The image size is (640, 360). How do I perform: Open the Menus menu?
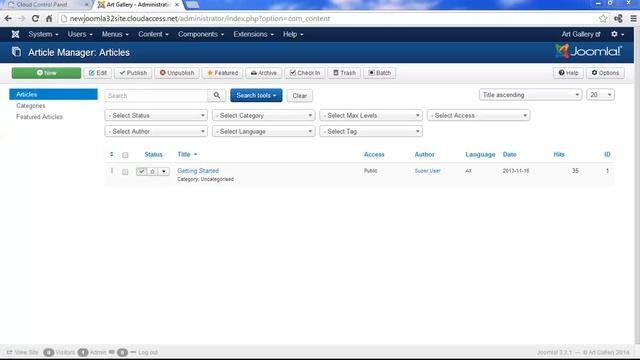point(115,34)
